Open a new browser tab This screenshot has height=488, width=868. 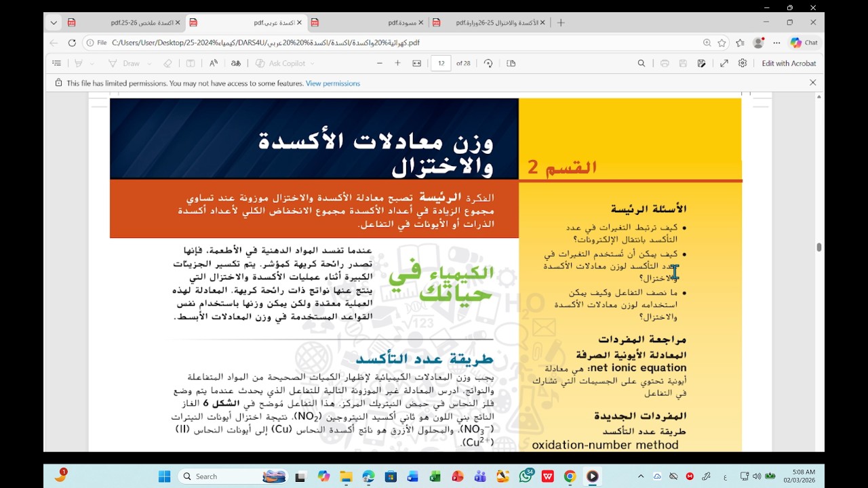561,22
